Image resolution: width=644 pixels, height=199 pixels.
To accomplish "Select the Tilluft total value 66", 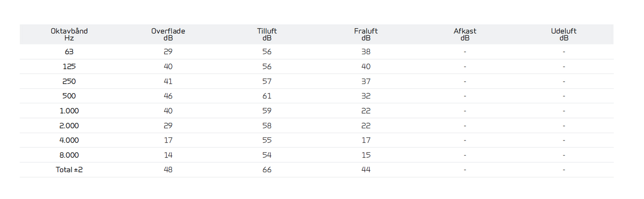I will tap(267, 170).
